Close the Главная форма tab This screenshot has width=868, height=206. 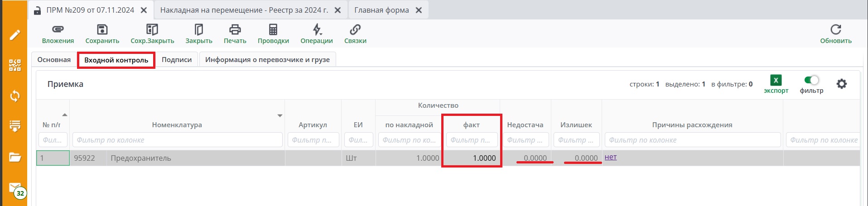click(x=419, y=10)
